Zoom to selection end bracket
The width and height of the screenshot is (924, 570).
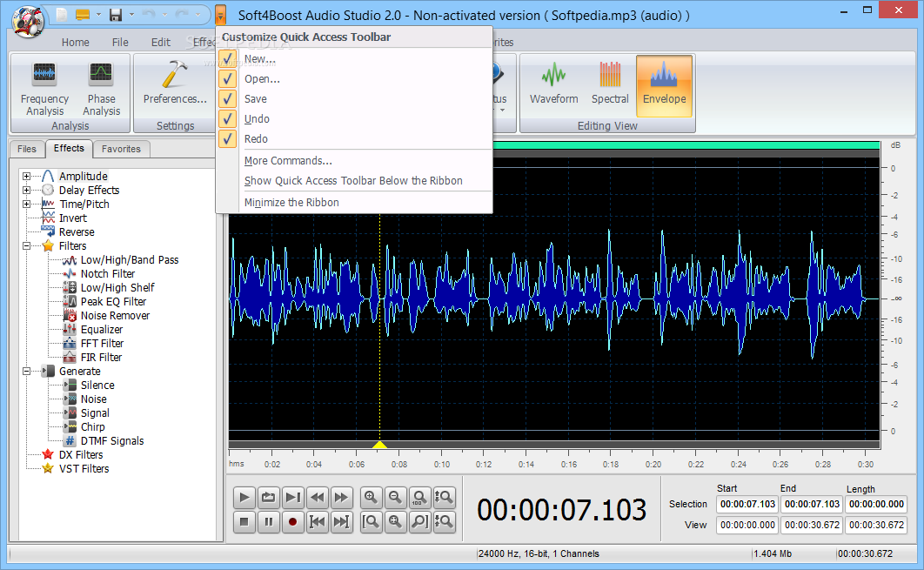[x=419, y=521]
